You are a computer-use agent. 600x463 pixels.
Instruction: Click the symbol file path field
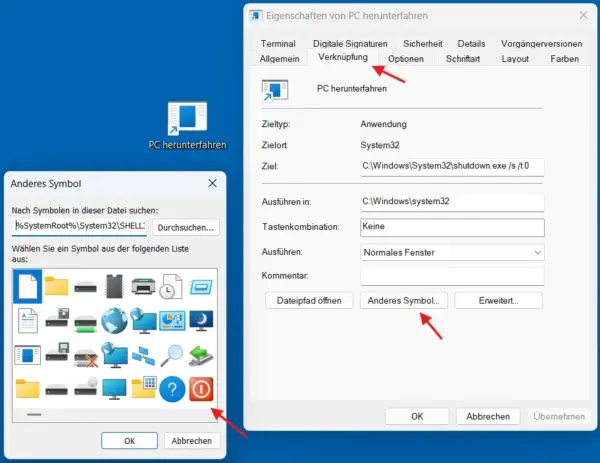(x=80, y=226)
